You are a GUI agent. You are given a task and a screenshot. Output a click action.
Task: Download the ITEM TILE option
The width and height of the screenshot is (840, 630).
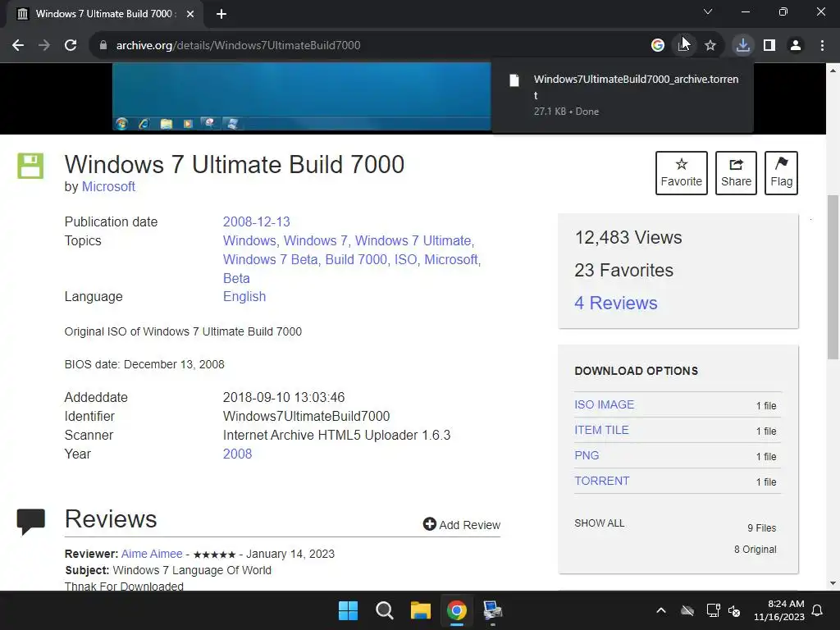pyautogui.click(x=601, y=430)
